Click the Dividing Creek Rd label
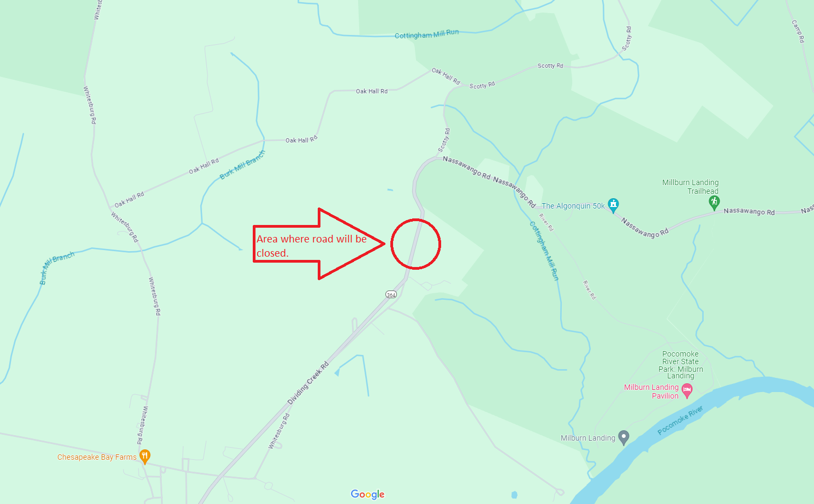The width and height of the screenshot is (814, 504). 308,383
